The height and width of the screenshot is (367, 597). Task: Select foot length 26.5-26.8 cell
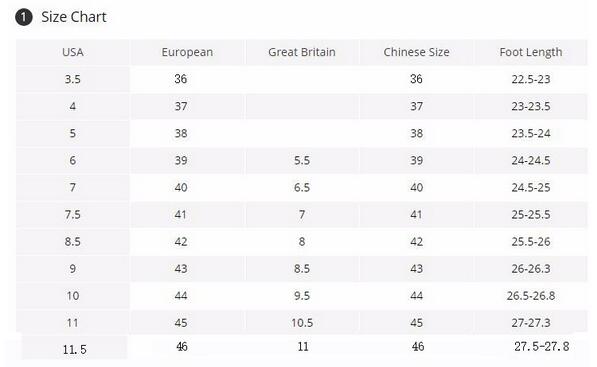pos(531,296)
